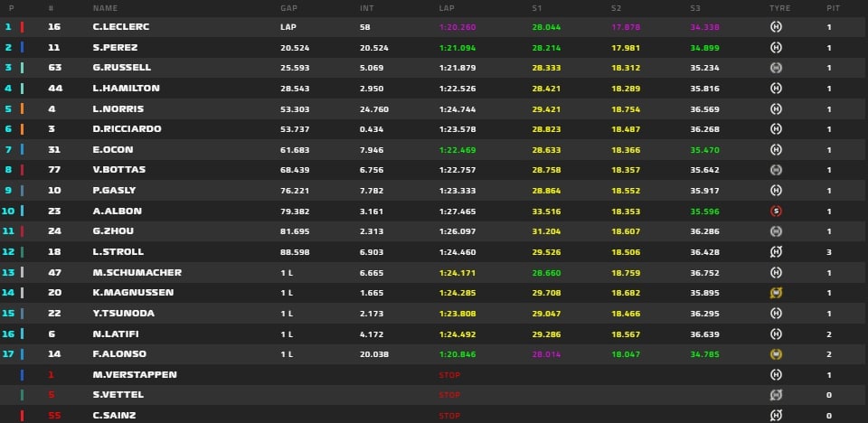Open driver row L.HAMILTON
Image resolution: width=868 pixels, height=423 pixels.
click(434, 88)
